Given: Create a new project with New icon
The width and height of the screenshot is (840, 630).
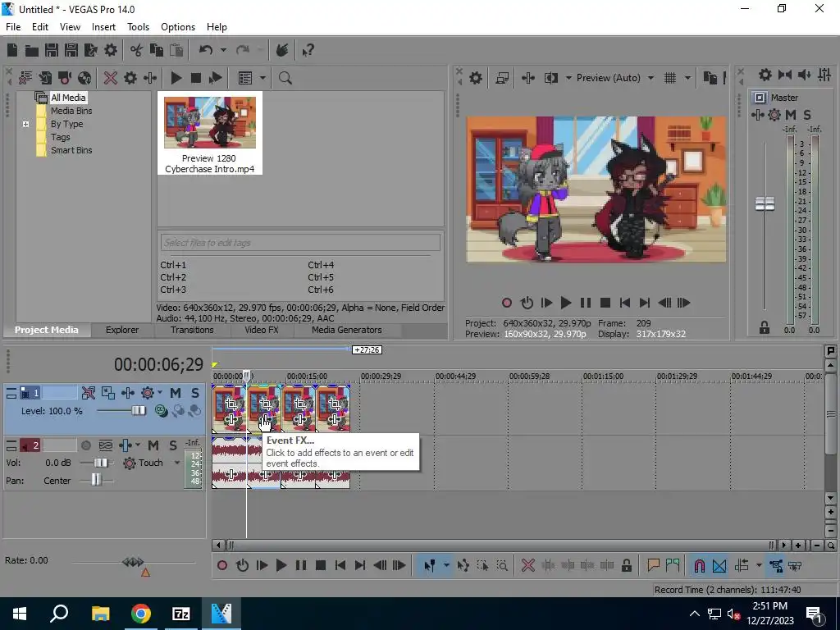Looking at the screenshot, I should (x=11, y=50).
